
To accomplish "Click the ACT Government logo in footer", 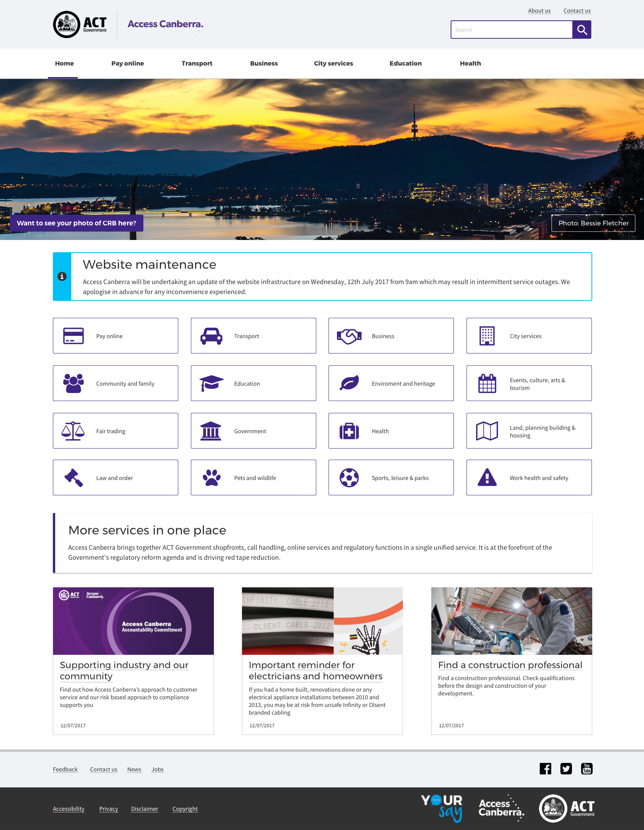I will 567,808.
